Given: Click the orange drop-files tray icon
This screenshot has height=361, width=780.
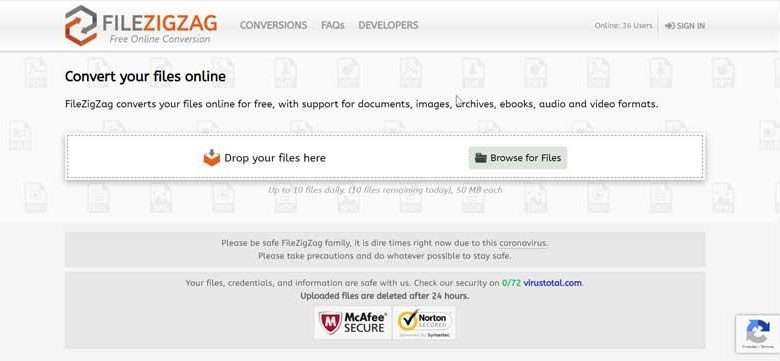Looking at the screenshot, I should pyautogui.click(x=211, y=158).
